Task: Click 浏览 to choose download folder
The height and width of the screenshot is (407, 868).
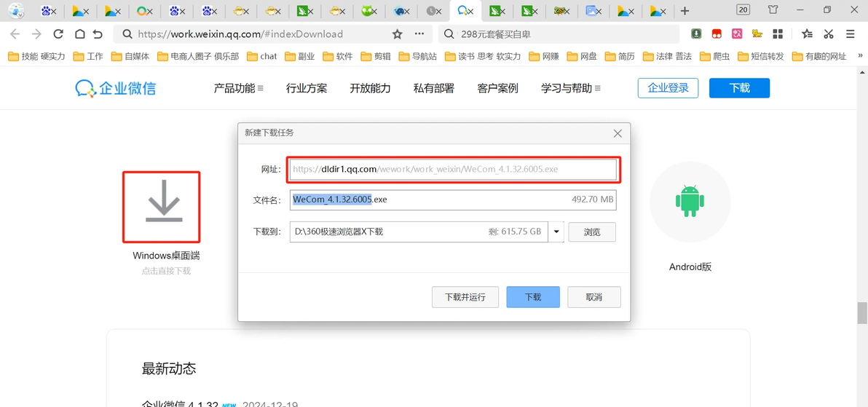Action: [x=592, y=232]
